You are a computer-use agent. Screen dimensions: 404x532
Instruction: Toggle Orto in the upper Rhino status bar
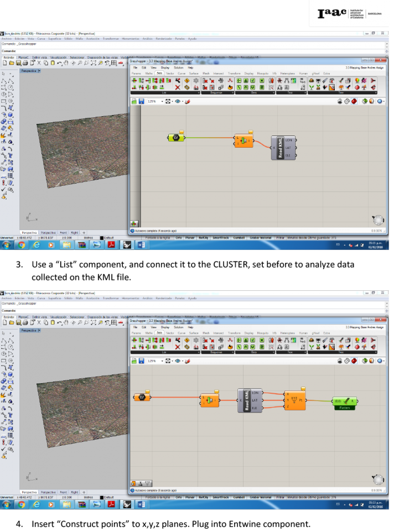[x=178, y=237]
